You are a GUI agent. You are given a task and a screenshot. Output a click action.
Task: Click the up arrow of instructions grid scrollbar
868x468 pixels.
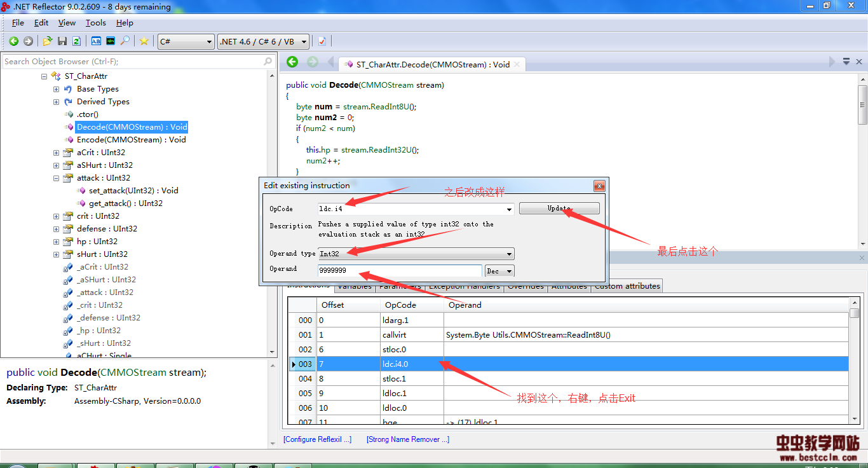point(855,303)
